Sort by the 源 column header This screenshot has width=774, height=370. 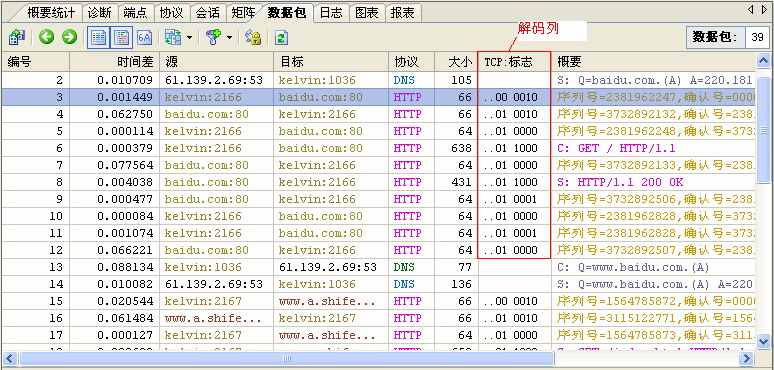(217, 62)
